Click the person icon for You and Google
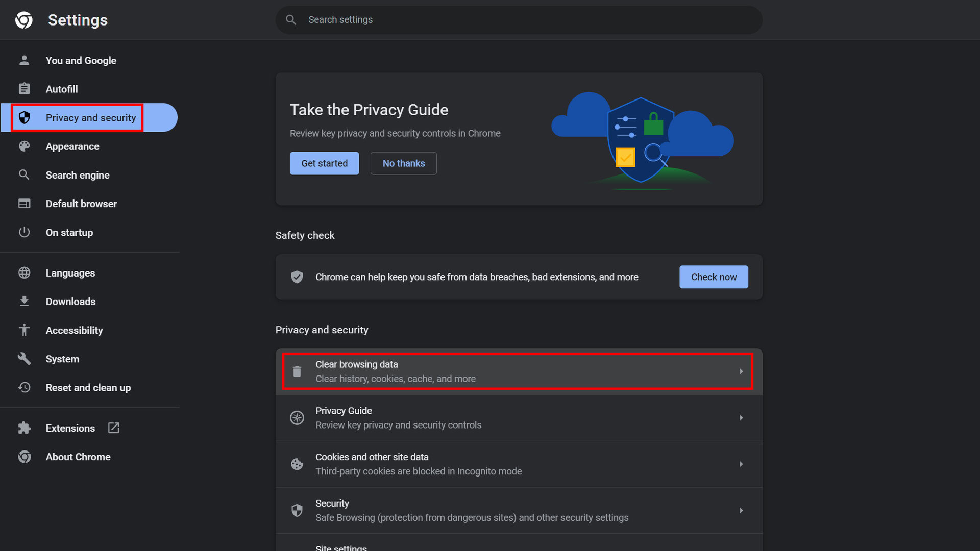This screenshot has height=551, width=980. coord(24,60)
